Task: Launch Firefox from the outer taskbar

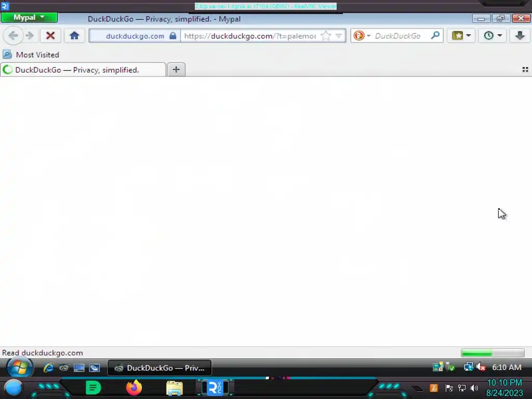Action: (x=134, y=388)
